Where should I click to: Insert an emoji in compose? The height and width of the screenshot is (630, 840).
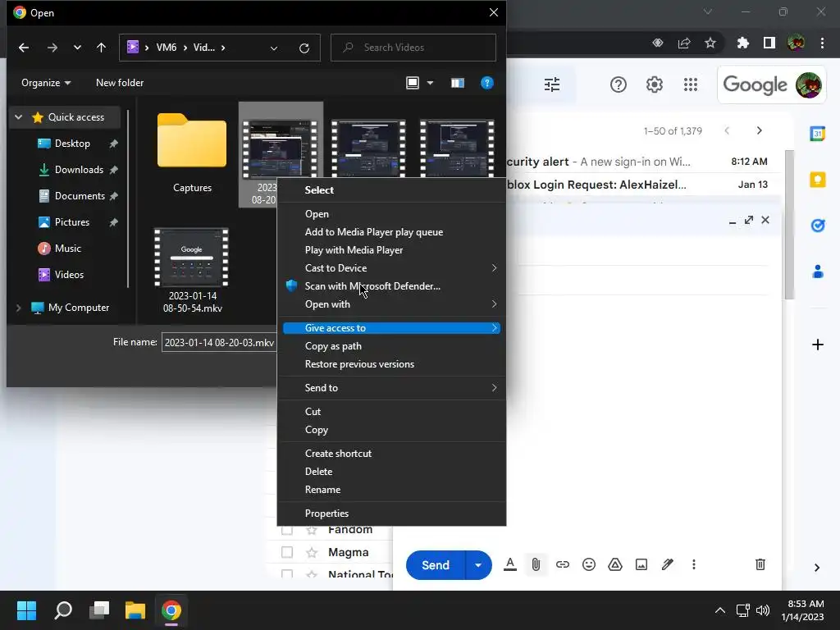point(589,564)
